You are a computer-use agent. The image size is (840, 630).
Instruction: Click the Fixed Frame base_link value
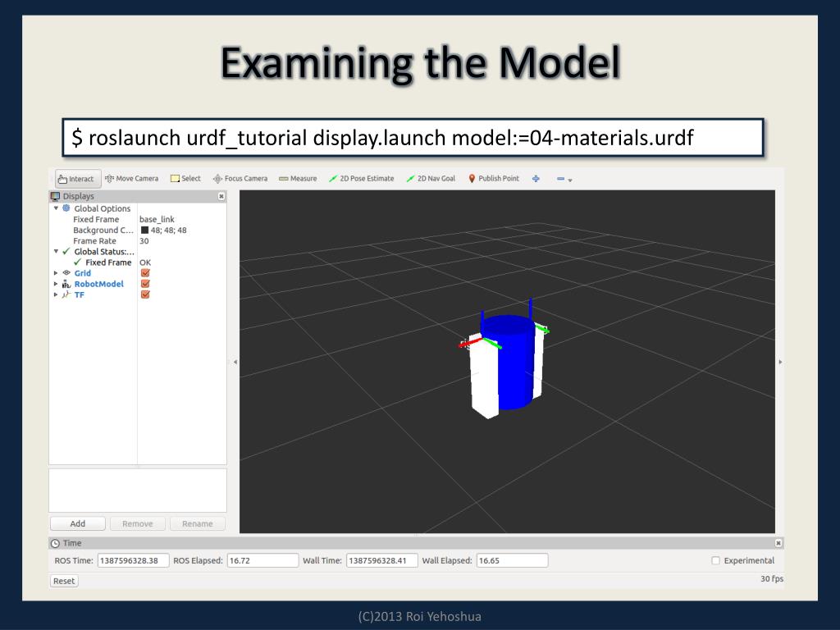(x=157, y=219)
